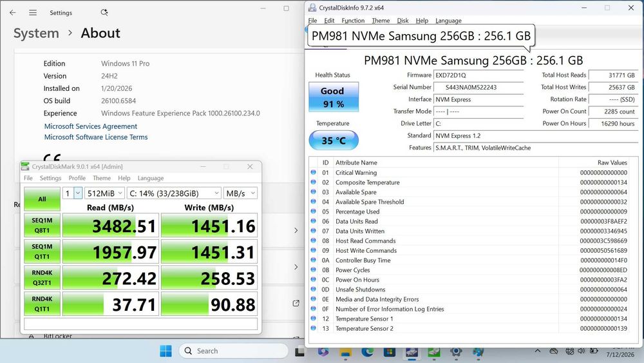Open Microsoft Software License Terms link
Image resolution: width=644 pixels, height=363 pixels.
[96, 137]
